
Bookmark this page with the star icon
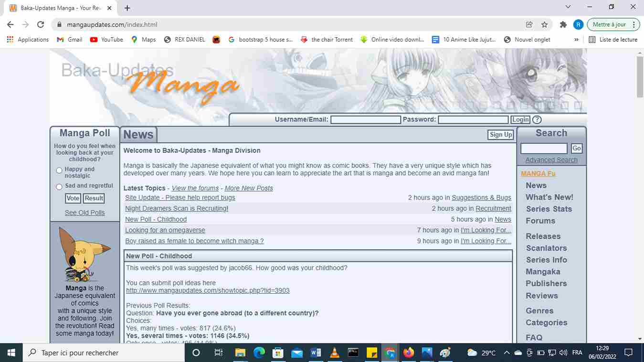[544, 24]
